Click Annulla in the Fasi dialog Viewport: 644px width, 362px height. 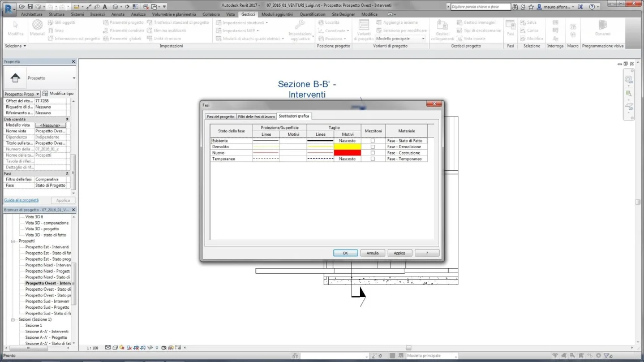[x=372, y=253]
